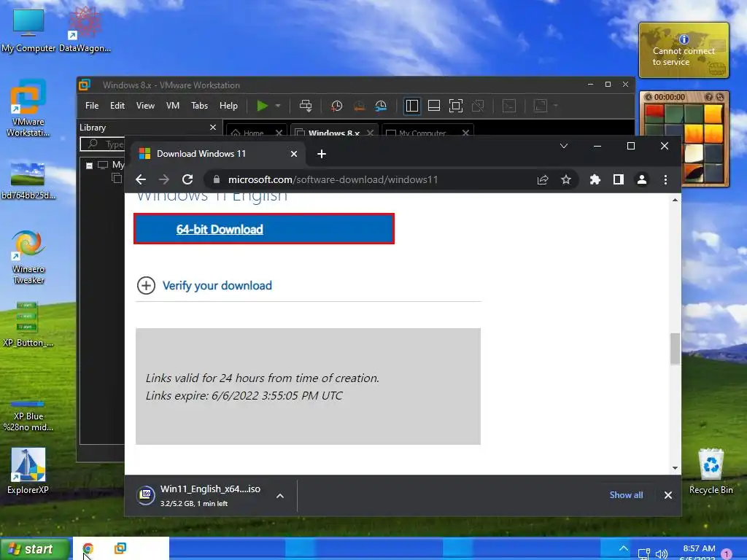Open Recycle Bin on desktop
This screenshot has width=747, height=560.
[711, 472]
